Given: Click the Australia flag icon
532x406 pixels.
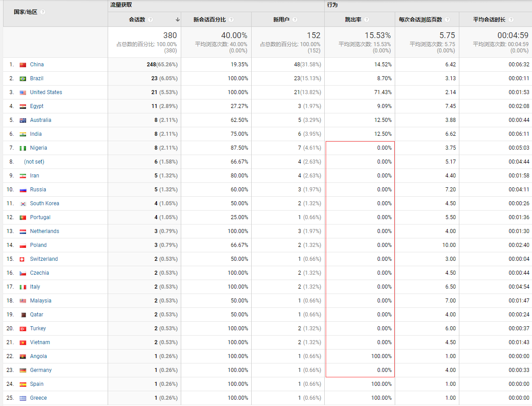Looking at the screenshot, I should pos(23,120).
